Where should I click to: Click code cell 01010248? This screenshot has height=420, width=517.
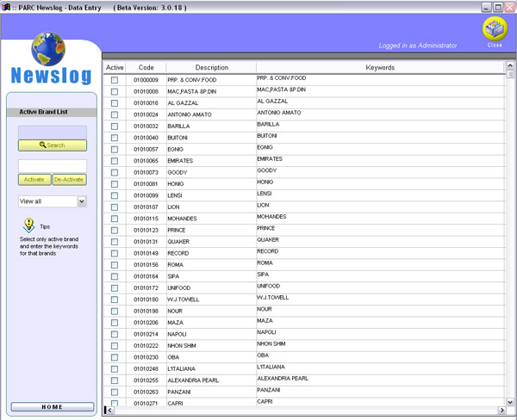(x=146, y=369)
